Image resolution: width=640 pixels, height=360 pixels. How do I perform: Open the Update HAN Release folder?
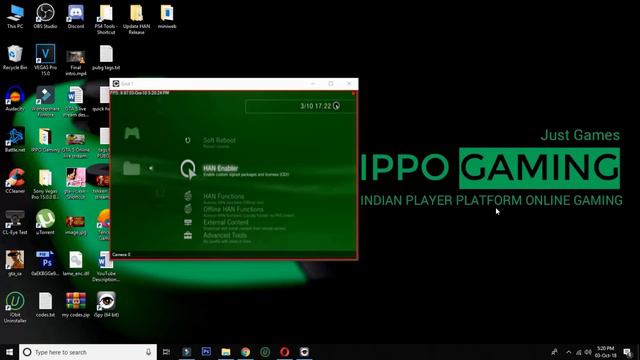[x=136, y=19]
